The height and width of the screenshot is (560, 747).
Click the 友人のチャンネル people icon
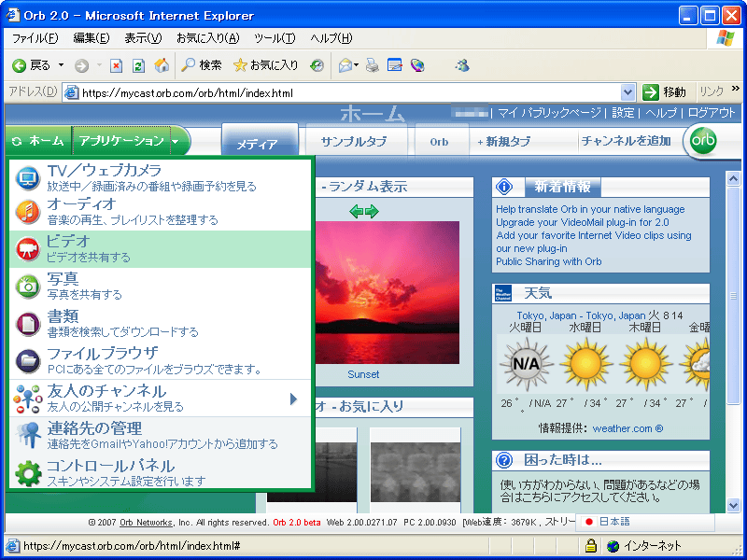click(x=28, y=399)
